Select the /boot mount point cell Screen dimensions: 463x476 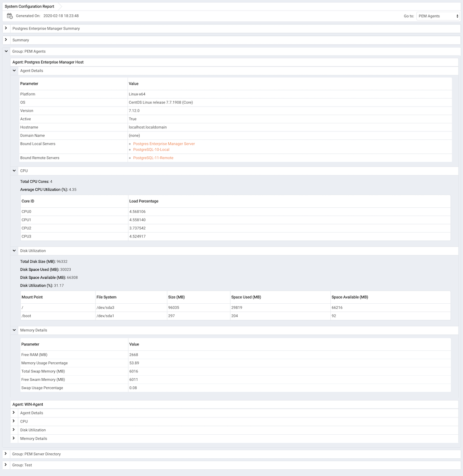pyautogui.click(x=27, y=316)
